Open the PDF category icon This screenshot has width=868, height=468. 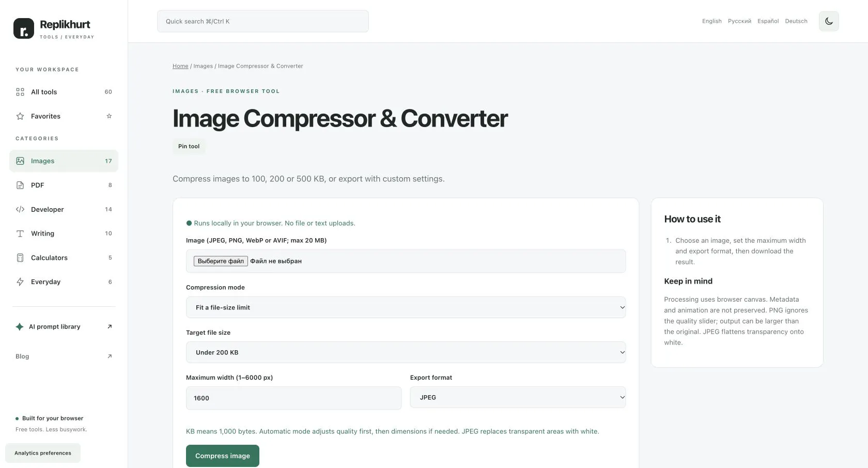pos(20,185)
